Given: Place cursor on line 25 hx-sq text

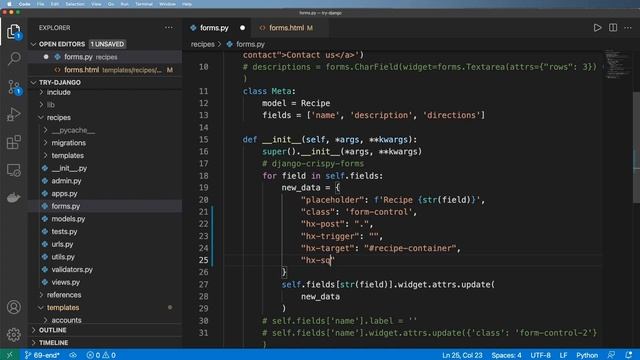Looking at the screenshot, I should 317,260.
